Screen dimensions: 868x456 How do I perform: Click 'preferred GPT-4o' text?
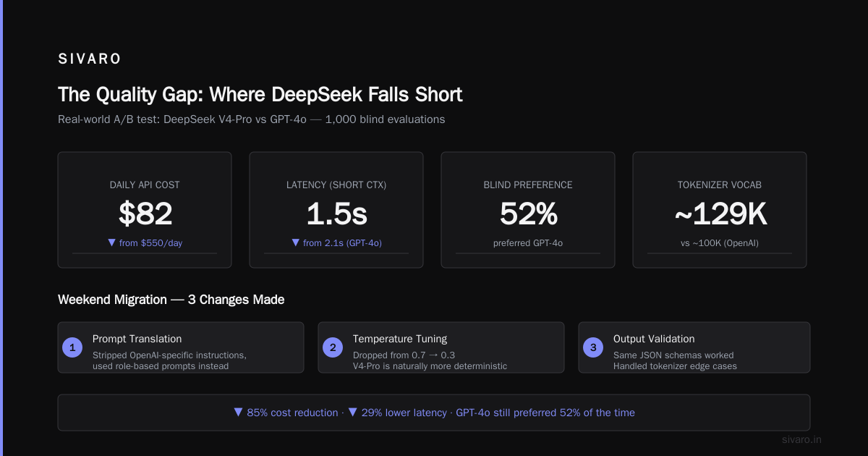[x=528, y=243]
